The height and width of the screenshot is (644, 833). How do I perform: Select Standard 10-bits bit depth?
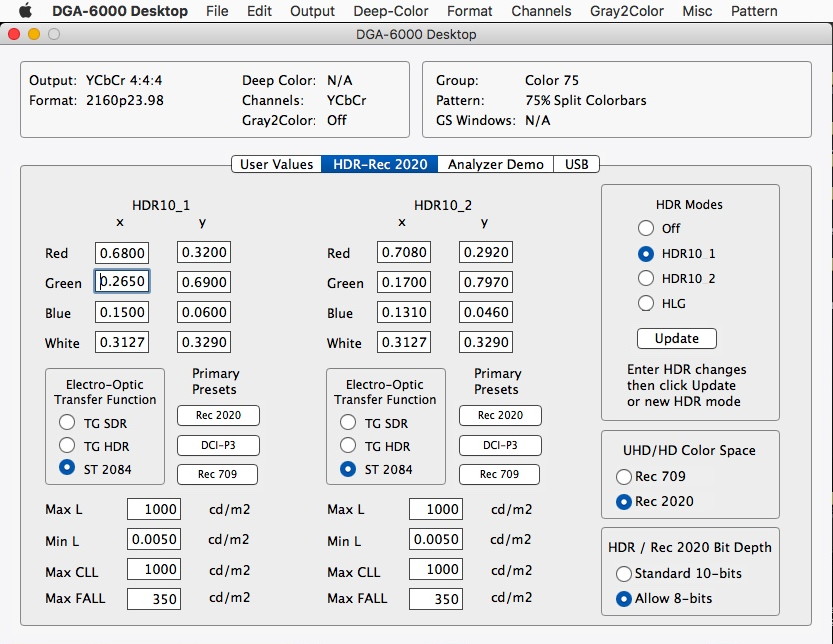(x=624, y=574)
